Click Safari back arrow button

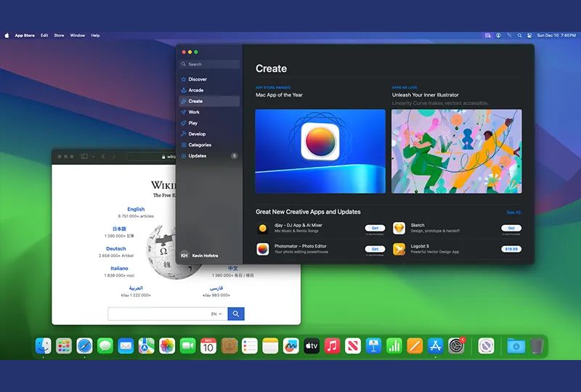pyautogui.click(x=103, y=157)
